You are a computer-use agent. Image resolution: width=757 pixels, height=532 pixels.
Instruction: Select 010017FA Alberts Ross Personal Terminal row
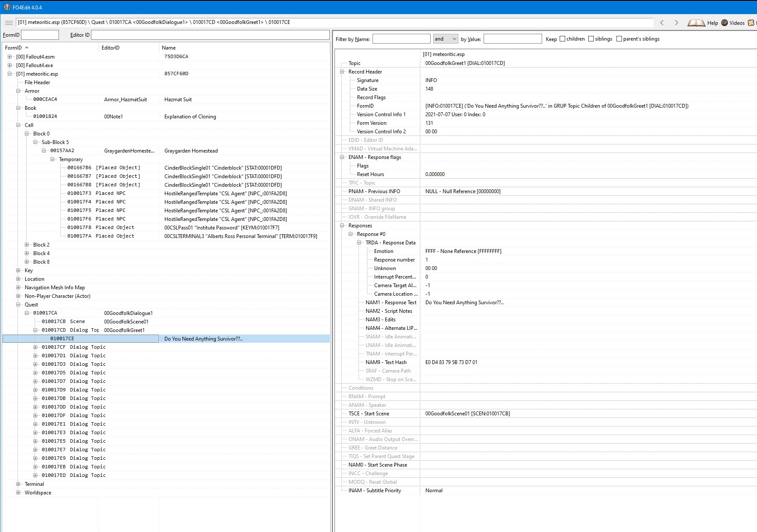click(x=166, y=236)
